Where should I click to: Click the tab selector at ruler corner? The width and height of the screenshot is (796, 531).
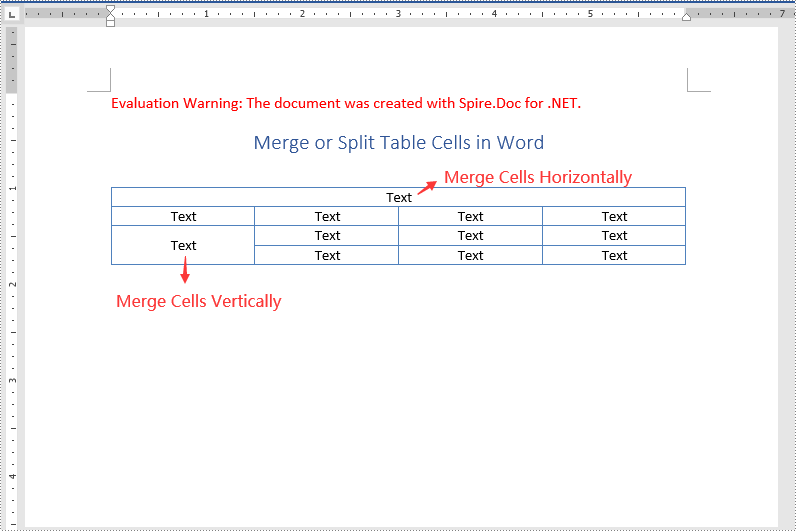12,14
